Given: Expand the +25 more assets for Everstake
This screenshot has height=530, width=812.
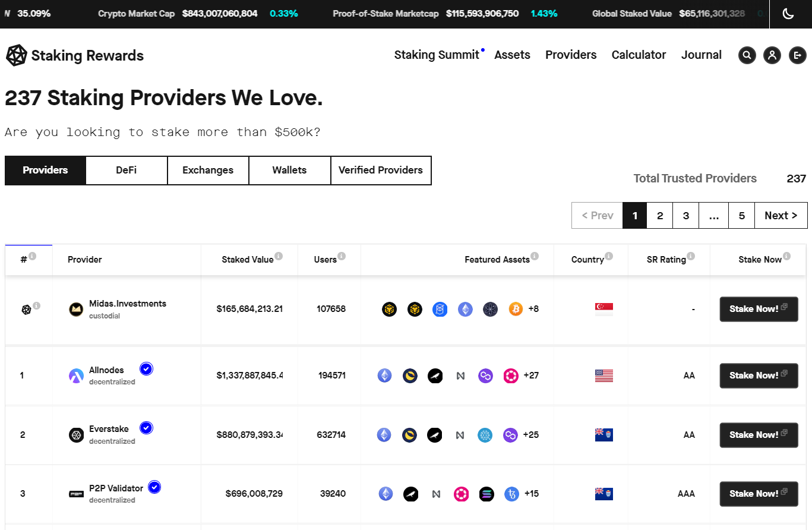Looking at the screenshot, I should tap(531, 435).
